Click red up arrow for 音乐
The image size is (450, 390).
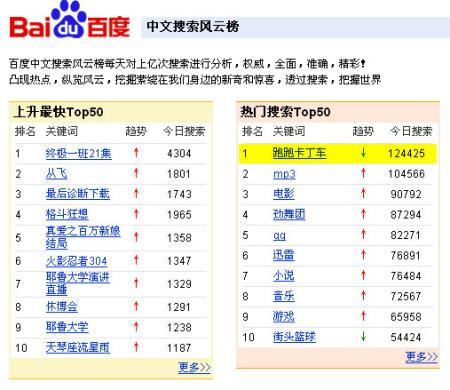tap(363, 296)
